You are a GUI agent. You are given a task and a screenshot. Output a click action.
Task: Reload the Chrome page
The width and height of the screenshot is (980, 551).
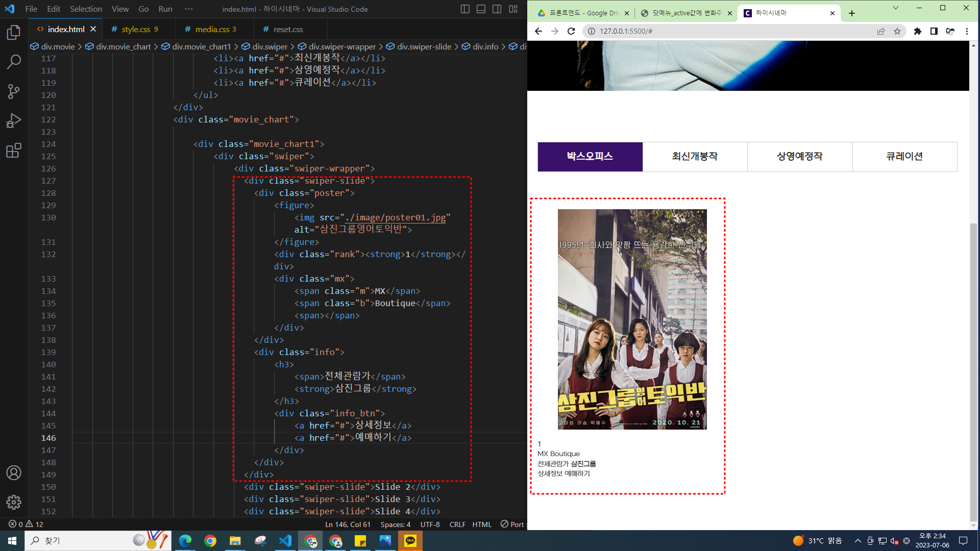tap(571, 31)
